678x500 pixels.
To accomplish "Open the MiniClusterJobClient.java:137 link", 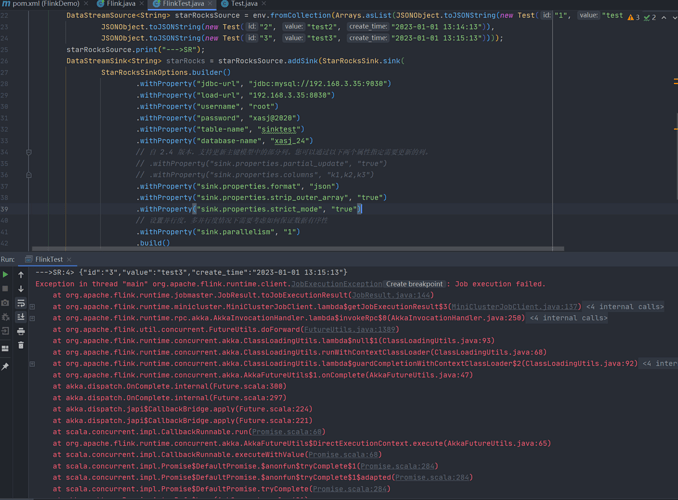I will (514, 307).
